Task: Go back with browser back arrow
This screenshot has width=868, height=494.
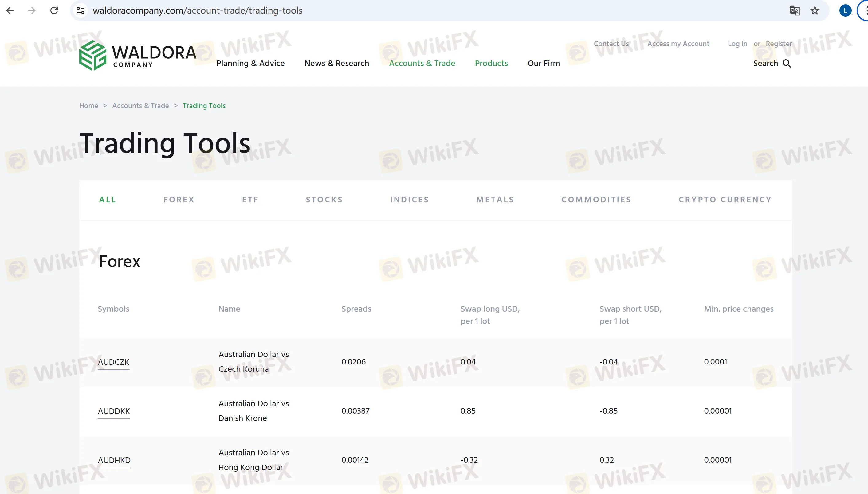Action: [10, 10]
